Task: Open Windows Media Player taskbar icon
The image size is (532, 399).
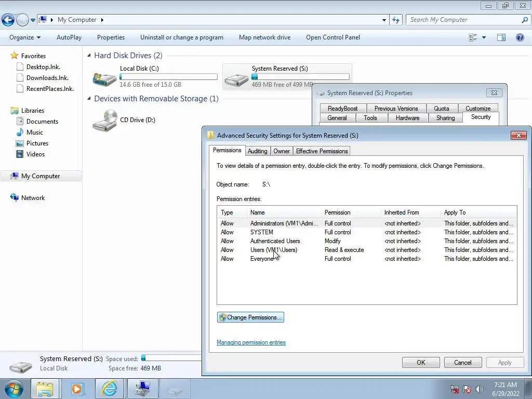Action: [77, 389]
